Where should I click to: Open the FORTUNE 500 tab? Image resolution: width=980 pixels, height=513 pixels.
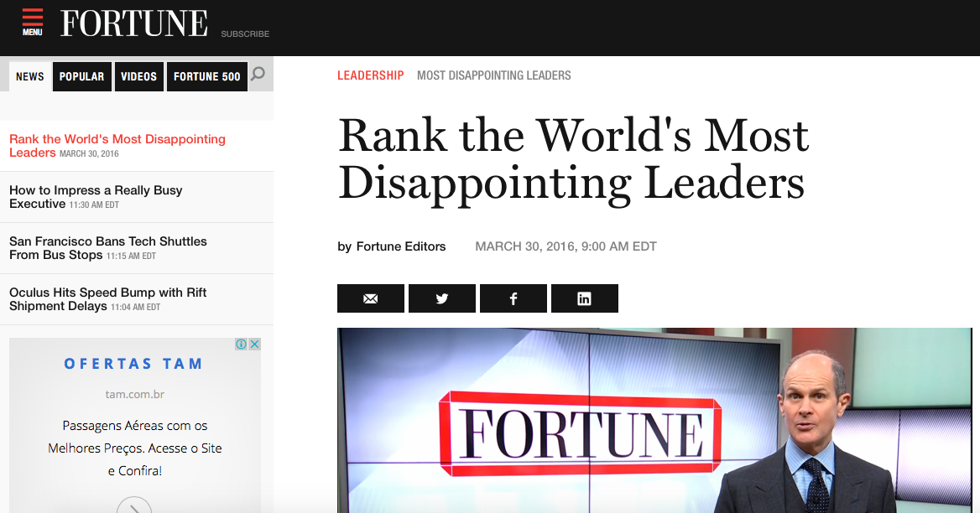[x=207, y=77]
